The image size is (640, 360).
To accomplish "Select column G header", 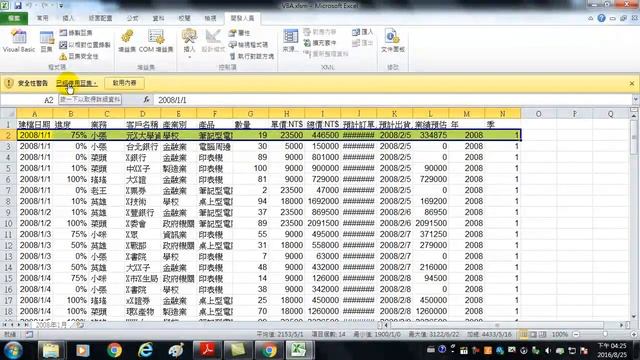I will (250, 113).
